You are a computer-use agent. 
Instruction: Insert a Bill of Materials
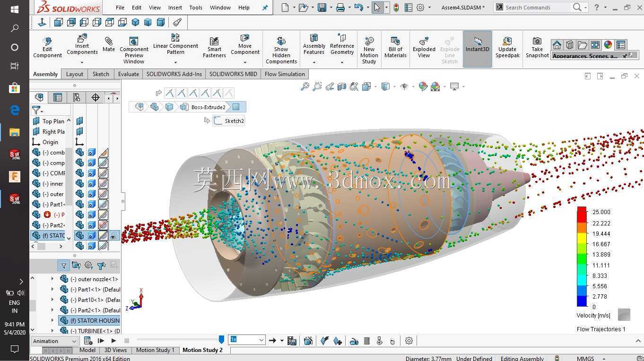[x=395, y=47]
